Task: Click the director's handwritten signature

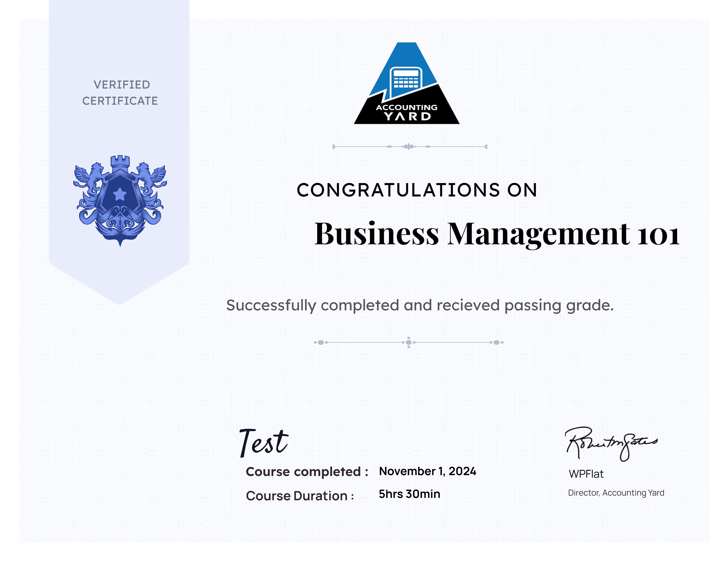Action: point(611,444)
